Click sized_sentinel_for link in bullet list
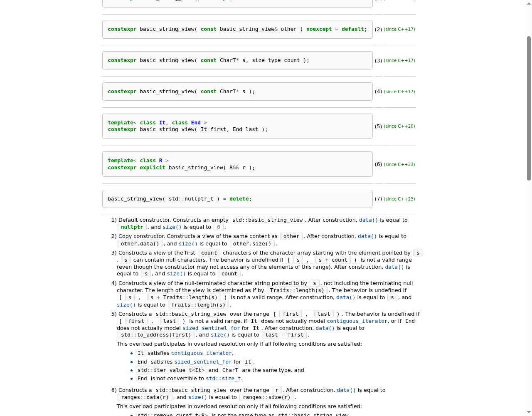Image resolution: width=532 pixels, height=416 pixels. [203, 362]
